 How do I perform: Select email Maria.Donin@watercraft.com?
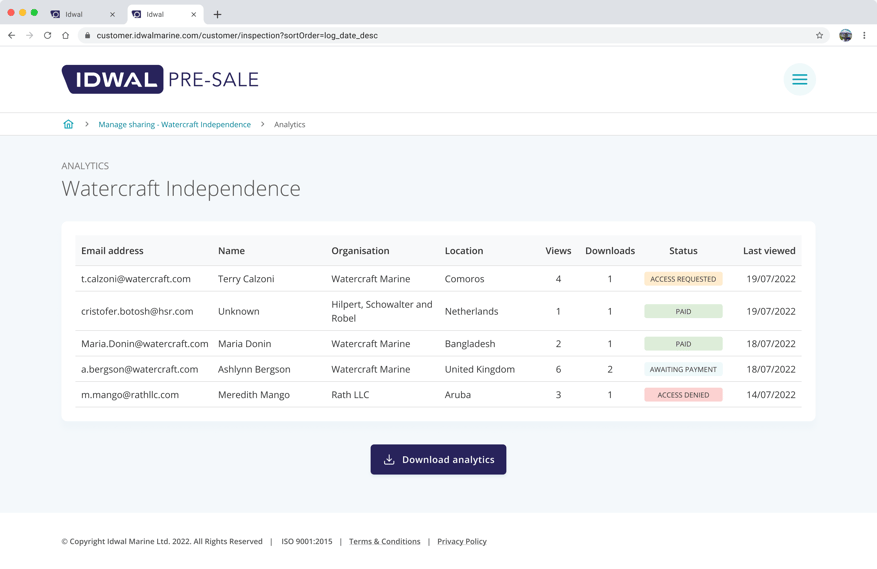click(145, 344)
